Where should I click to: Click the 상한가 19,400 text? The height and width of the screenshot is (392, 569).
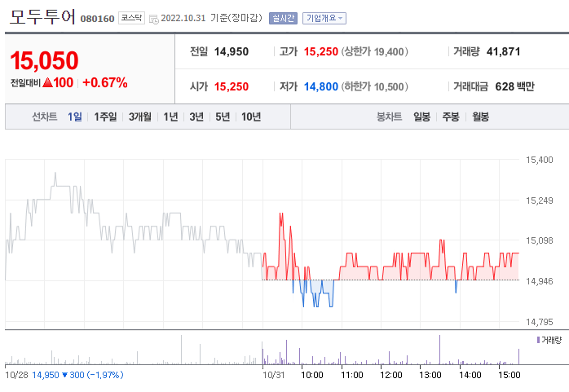374,51
